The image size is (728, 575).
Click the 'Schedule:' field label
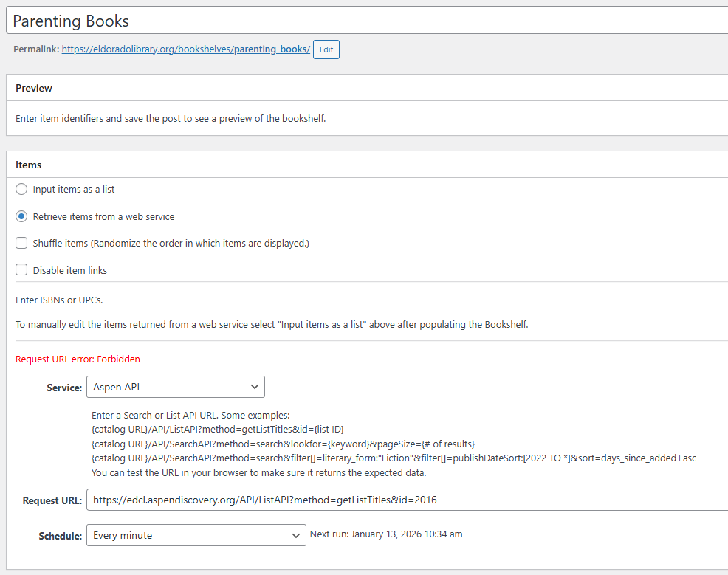pos(60,537)
